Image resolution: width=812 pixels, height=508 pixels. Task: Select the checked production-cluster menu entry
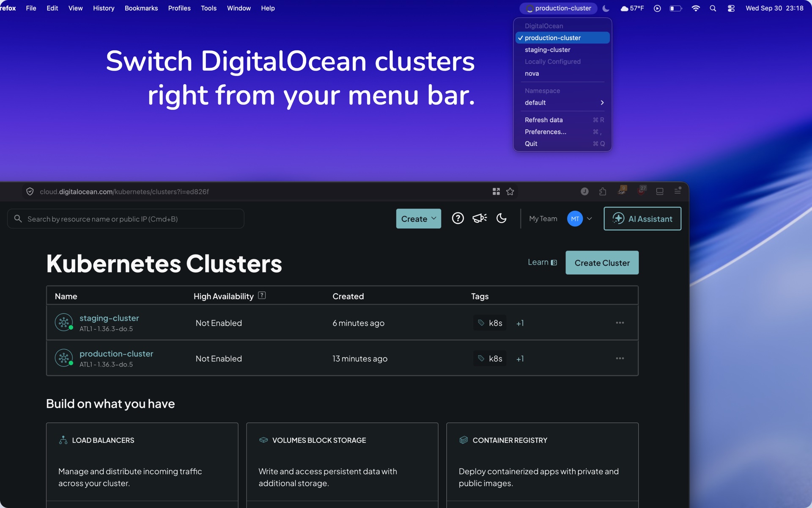point(562,38)
